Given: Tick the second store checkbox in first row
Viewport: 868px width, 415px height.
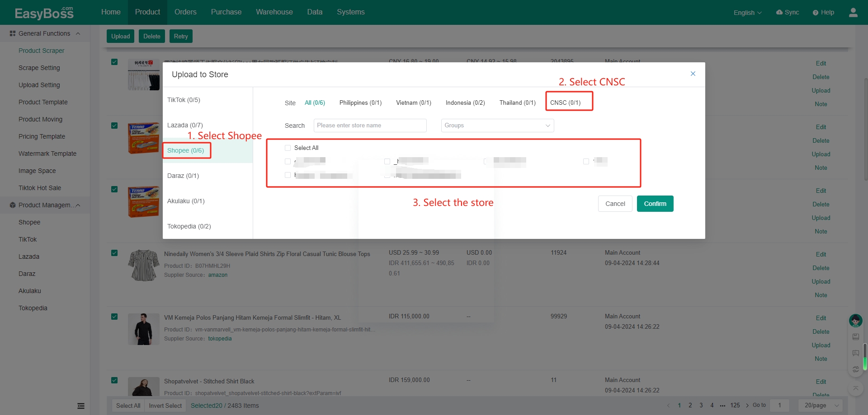Looking at the screenshot, I should pyautogui.click(x=387, y=161).
